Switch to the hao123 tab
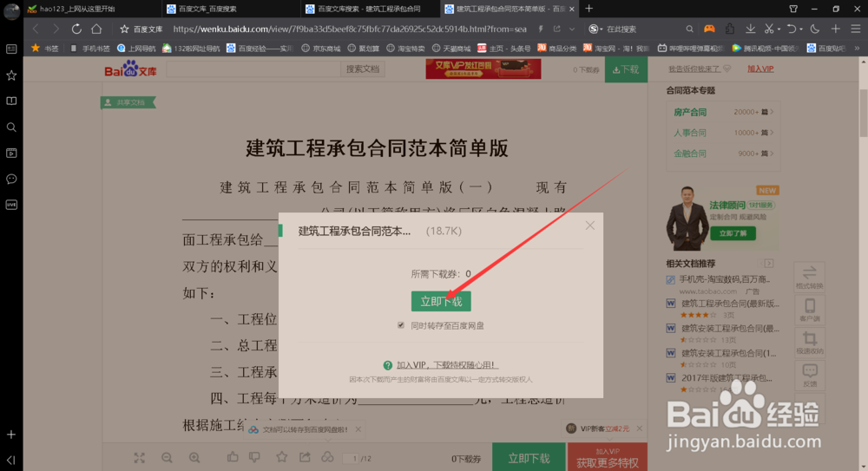 (91, 9)
